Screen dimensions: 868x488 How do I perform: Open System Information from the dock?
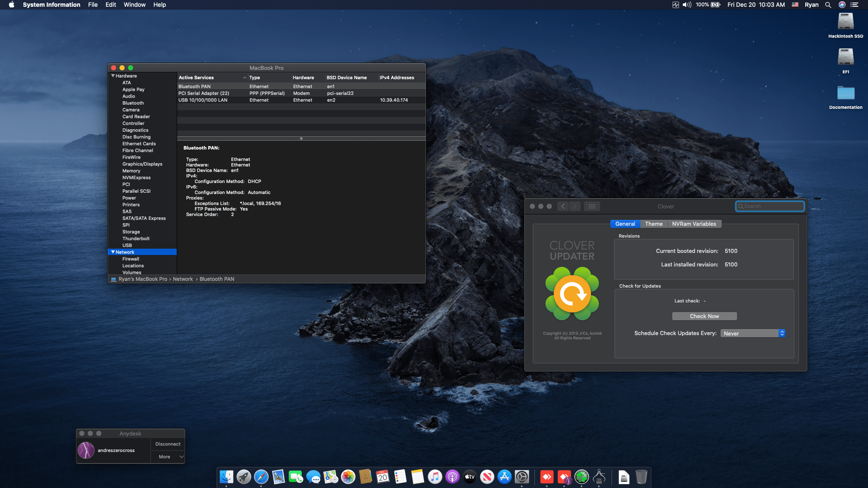pos(599,477)
